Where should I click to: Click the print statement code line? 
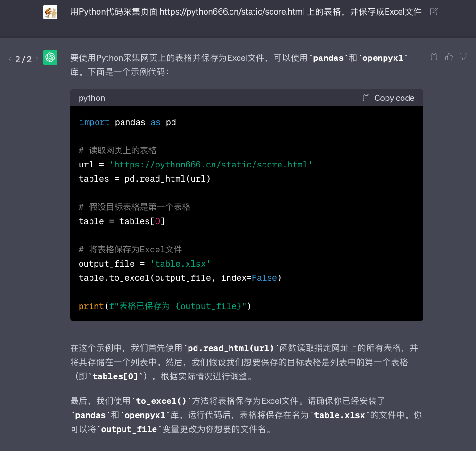(165, 306)
